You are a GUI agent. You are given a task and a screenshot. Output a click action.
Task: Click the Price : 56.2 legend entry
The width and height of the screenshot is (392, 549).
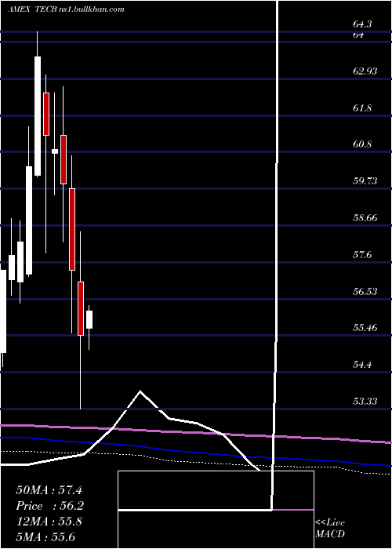pyautogui.click(x=49, y=506)
